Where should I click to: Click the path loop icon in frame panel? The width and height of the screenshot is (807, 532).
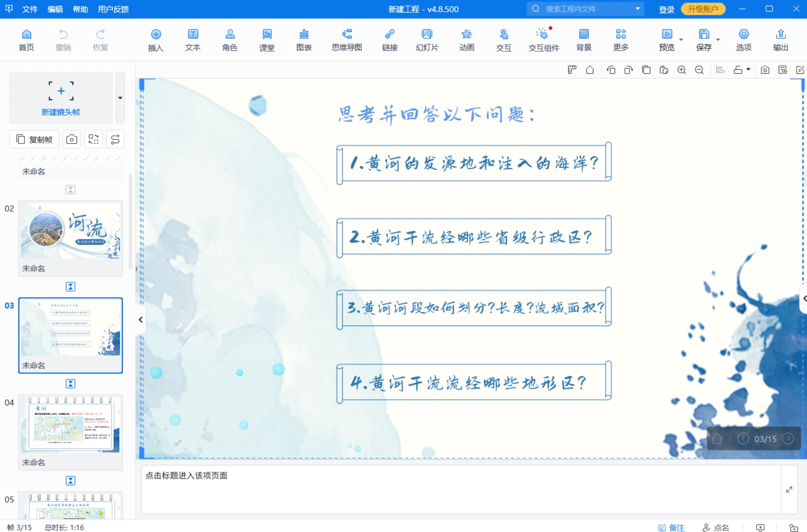coord(115,139)
